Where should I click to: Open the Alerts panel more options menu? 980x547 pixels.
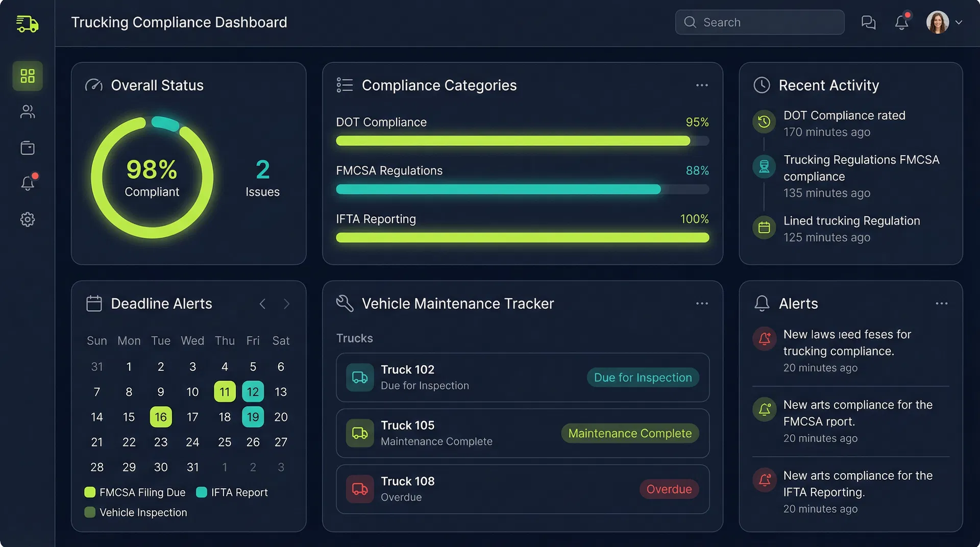point(941,304)
